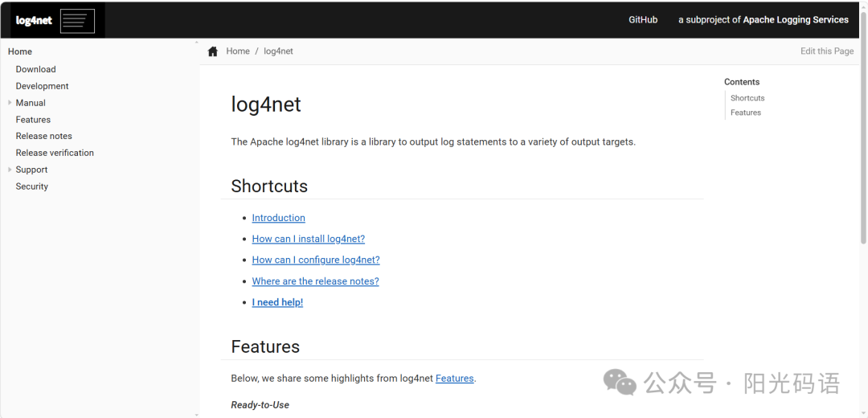Jump to Shortcuts in Contents panel
Screen dimensions: 868x418
[747, 98]
